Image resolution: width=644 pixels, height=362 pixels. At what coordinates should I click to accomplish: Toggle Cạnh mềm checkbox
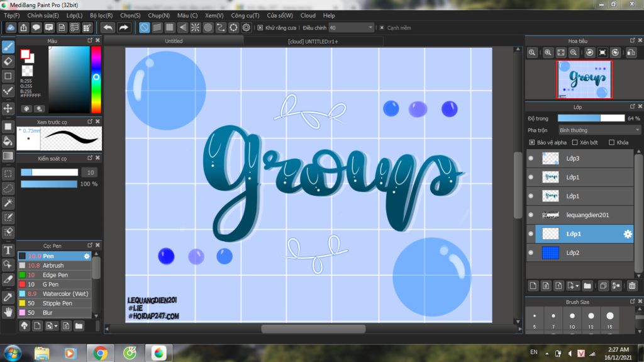coord(382,28)
